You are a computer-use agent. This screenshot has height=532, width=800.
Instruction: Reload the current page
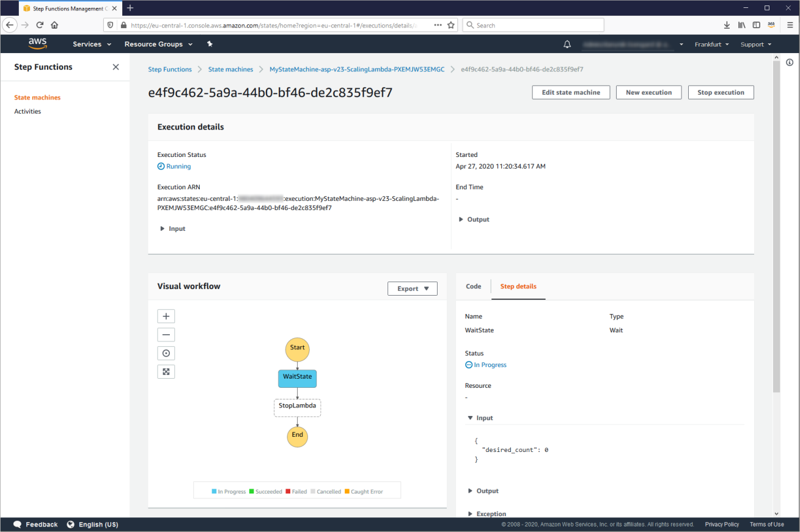(x=40, y=25)
